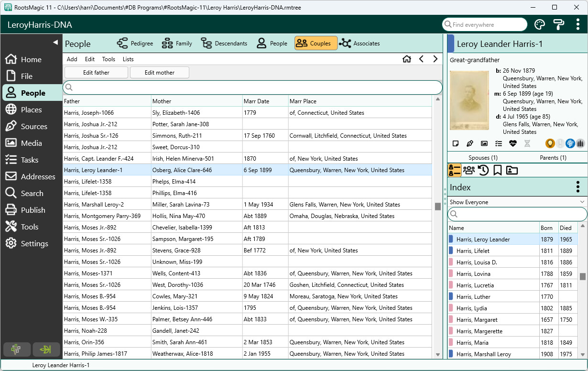Show Bookmarks in the side panel
588x371 pixels.
click(498, 170)
